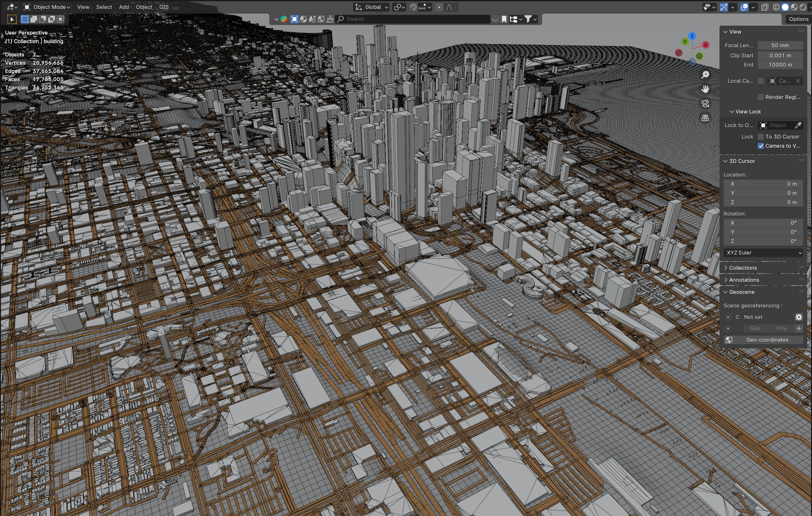Click the Geo-coordinates button
Image resolution: width=812 pixels, height=516 pixels.
[764, 340]
